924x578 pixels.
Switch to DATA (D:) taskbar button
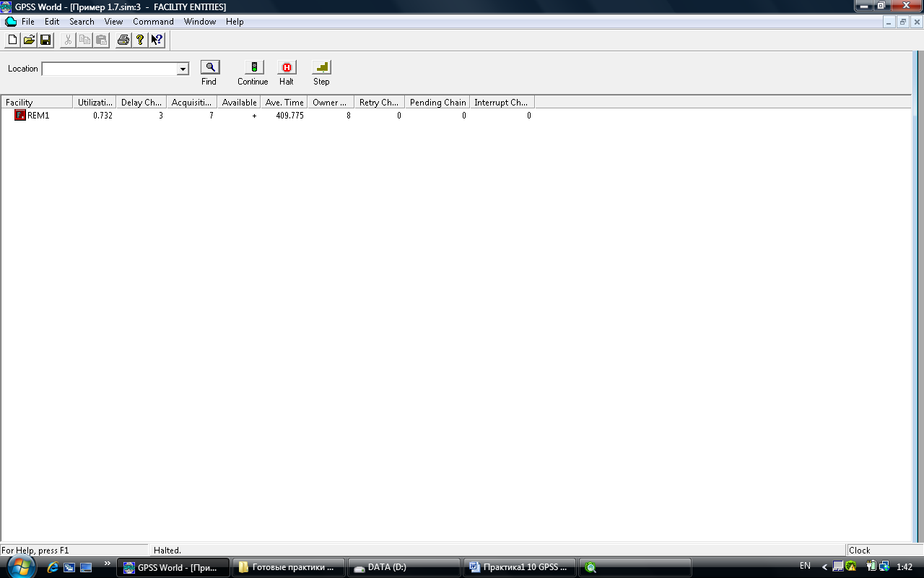tap(404, 567)
